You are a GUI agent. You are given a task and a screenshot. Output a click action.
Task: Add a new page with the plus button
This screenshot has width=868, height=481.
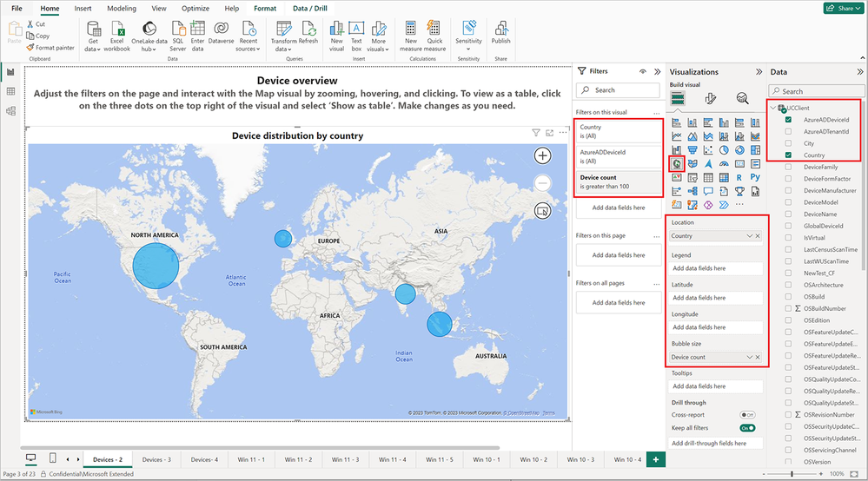656,458
